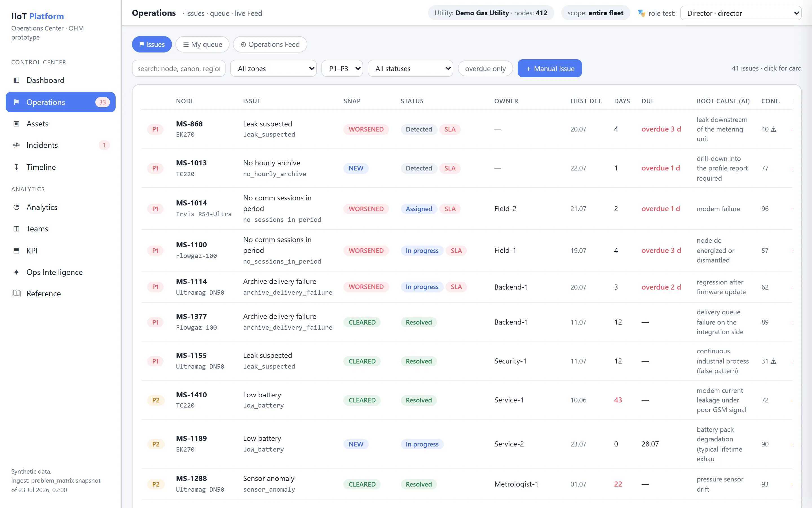This screenshot has height=508, width=812.
Task: Open issue row MS-1114
Action: click(x=467, y=287)
